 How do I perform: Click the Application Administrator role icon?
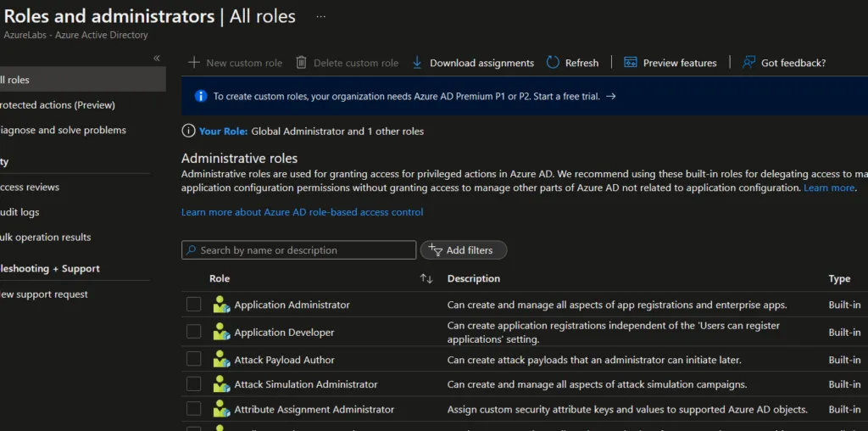(x=221, y=305)
